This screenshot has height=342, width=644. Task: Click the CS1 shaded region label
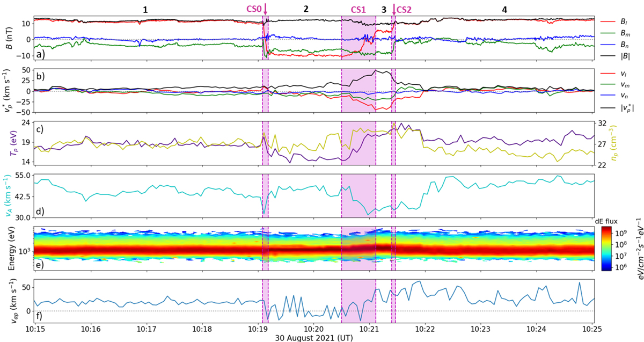click(x=358, y=10)
